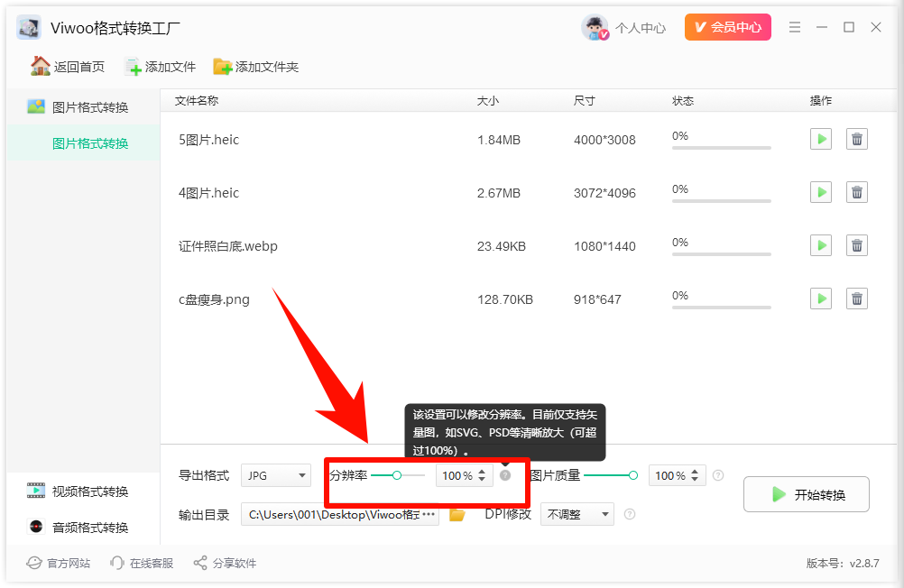Click the 返回首页 home icon
The width and height of the screenshot is (904, 588).
41,67
